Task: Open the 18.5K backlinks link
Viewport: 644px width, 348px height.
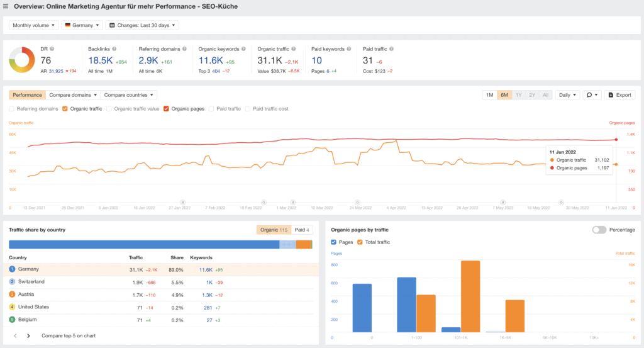Action: (x=100, y=60)
